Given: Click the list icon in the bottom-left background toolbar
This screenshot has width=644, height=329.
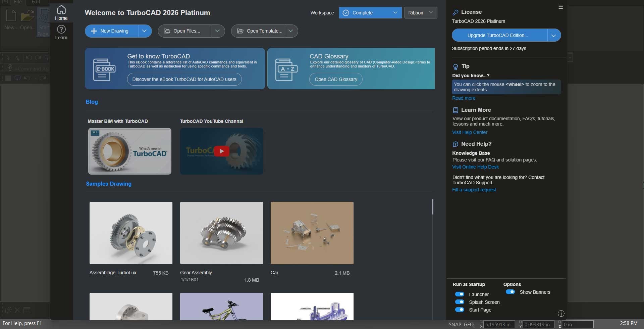Looking at the screenshot, I should pyautogui.click(x=27, y=310).
